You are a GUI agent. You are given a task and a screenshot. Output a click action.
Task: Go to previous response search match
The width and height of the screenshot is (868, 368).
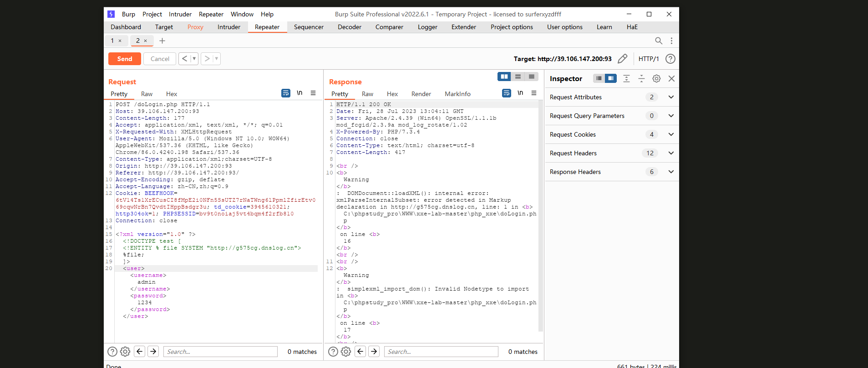360,351
